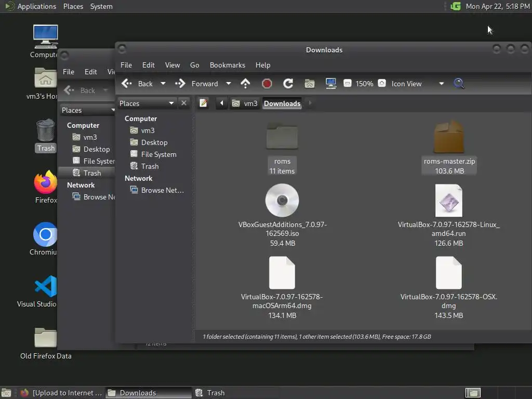Open the Back history dropdown arrow
532x399 pixels.
(x=163, y=84)
